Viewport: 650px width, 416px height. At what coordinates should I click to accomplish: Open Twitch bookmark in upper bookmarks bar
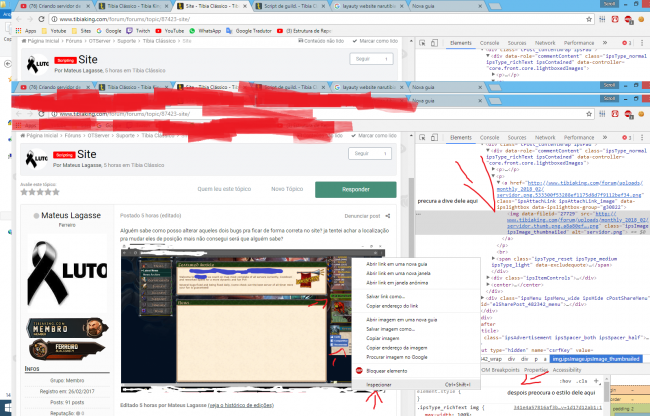pyautogui.click(x=138, y=31)
